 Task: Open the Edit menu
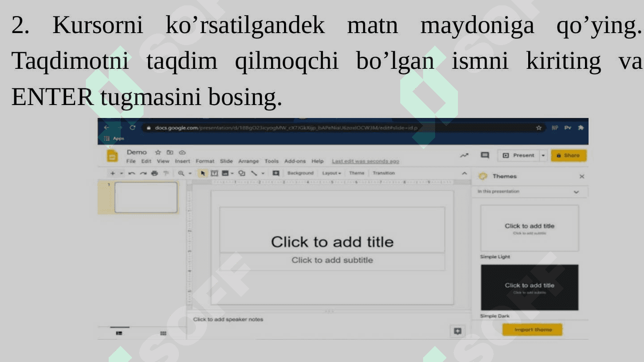[x=146, y=161]
